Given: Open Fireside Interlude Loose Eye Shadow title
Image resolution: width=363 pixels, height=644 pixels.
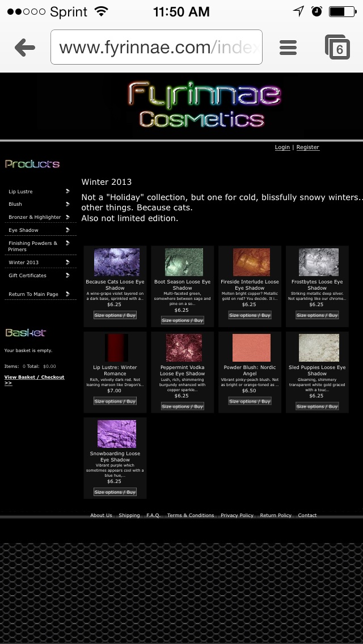Looking at the screenshot, I should pyautogui.click(x=250, y=285).
